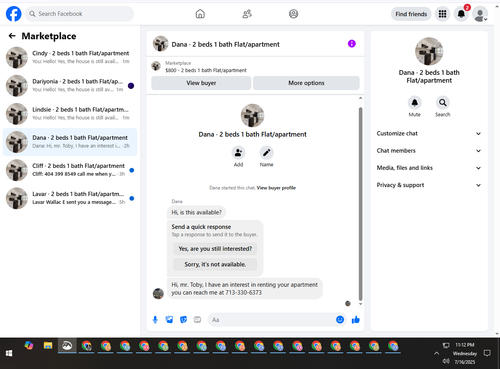Click the Dana chat header avatar
Viewport: 500px width, 369px height.
tap(160, 44)
